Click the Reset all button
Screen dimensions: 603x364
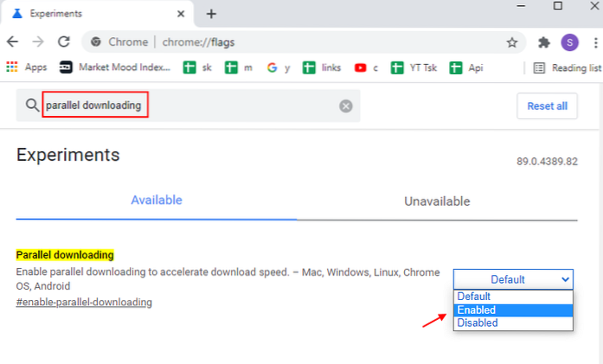point(547,105)
